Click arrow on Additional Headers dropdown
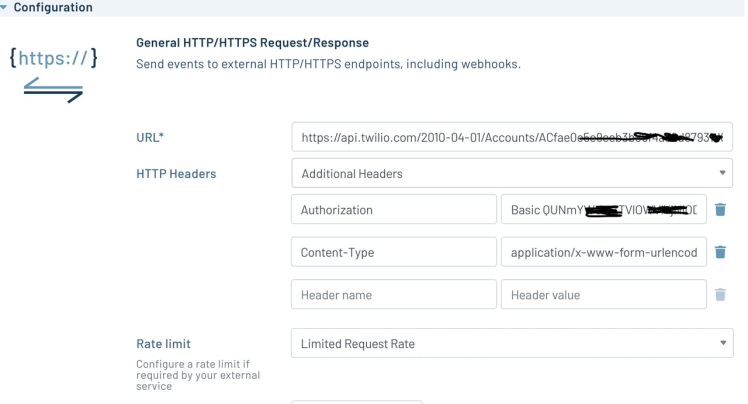Image resolution: width=748 pixels, height=404 pixels. [722, 174]
